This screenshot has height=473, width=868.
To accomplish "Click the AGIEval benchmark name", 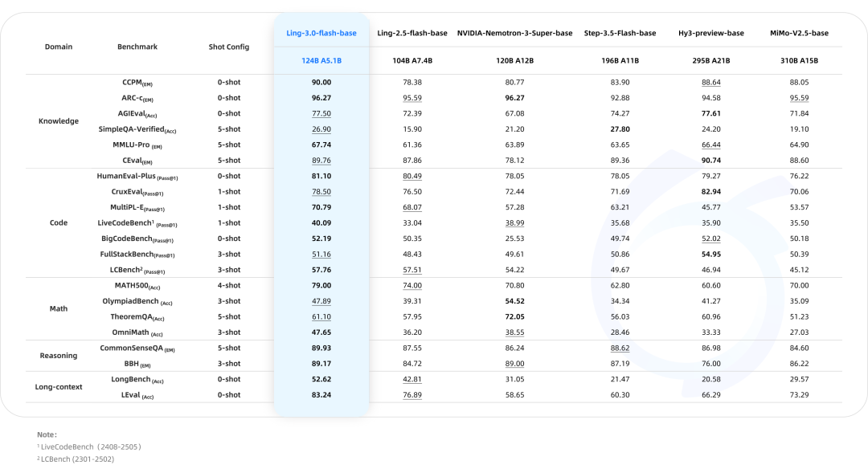I will click(137, 114).
